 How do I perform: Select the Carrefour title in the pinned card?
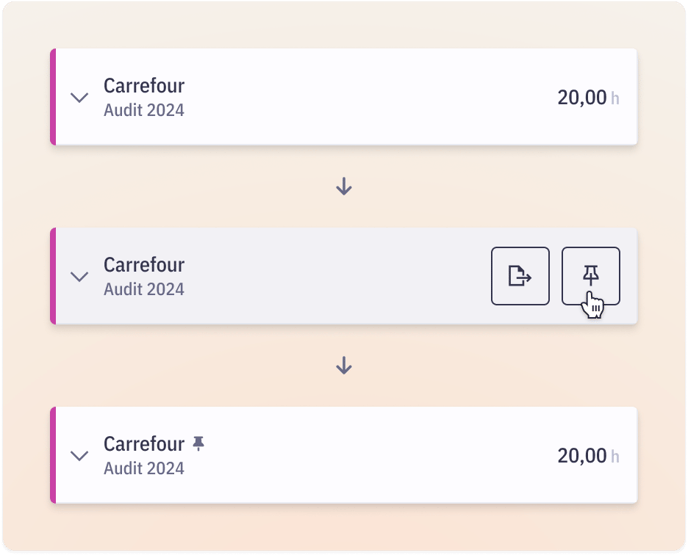pos(144,444)
